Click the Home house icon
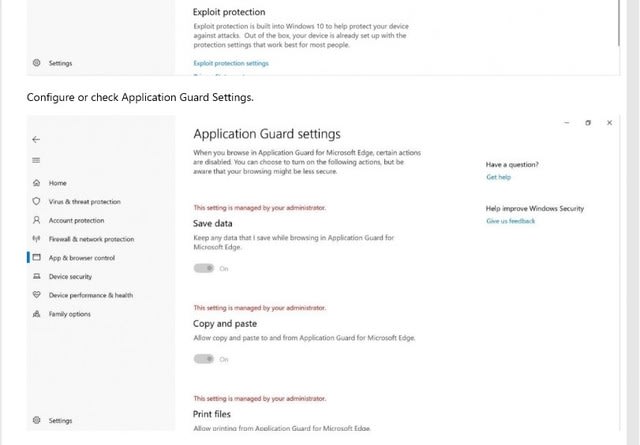This screenshot has height=445, width=640. tap(36, 183)
